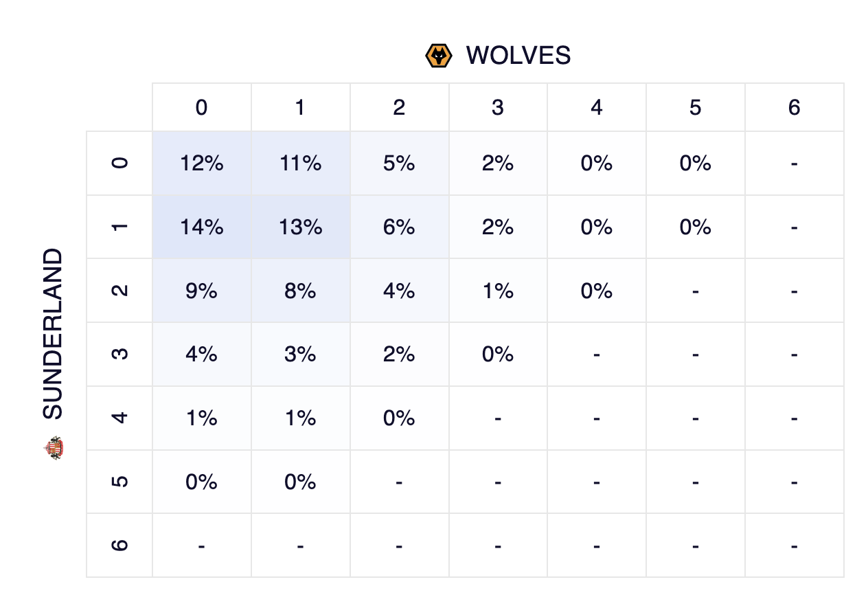Select Wolves column header 3
868x606 pixels.
click(x=498, y=108)
